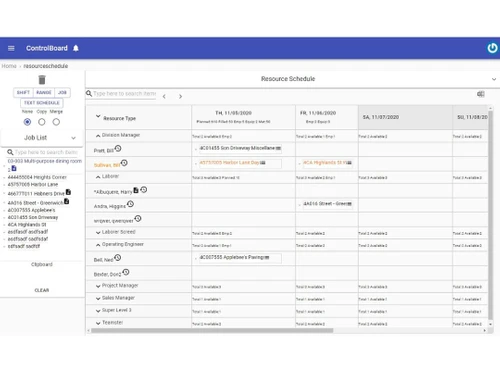Select the None radio option
The image size is (500, 375).
tap(27, 122)
